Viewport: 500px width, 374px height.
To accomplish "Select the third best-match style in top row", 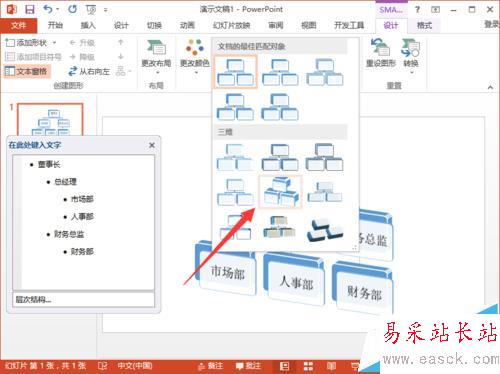I will (324, 72).
